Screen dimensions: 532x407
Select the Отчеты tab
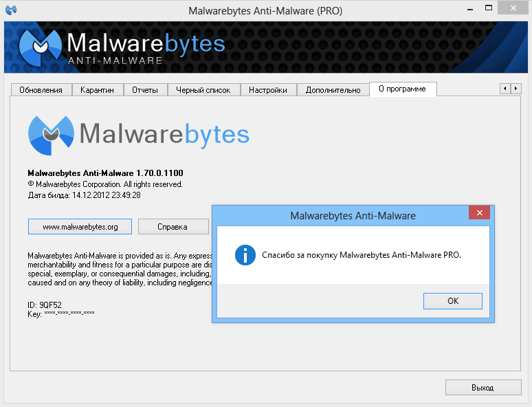click(x=145, y=90)
